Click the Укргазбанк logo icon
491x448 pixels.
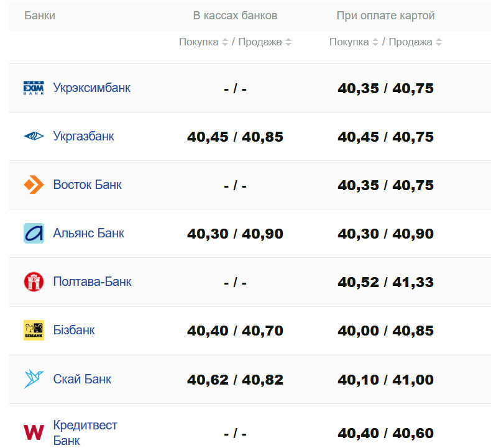(x=34, y=136)
